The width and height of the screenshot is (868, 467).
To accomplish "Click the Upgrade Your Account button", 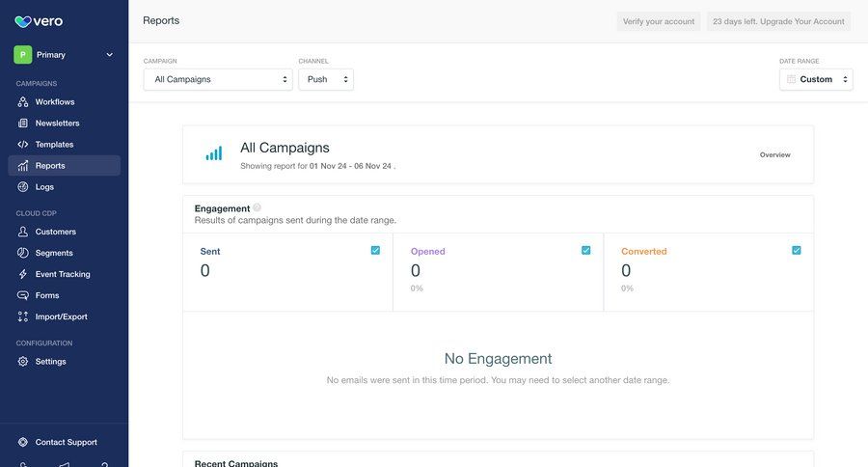I will pos(778,21).
